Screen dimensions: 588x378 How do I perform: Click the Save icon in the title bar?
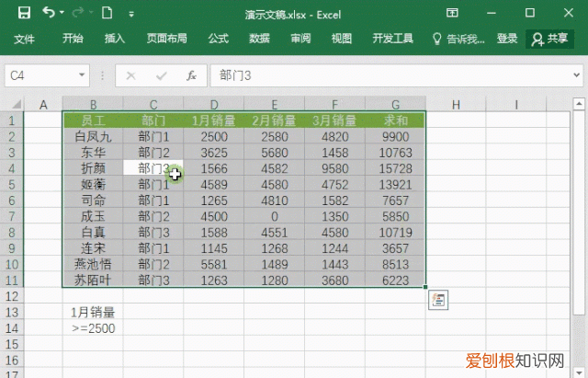(24, 13)
